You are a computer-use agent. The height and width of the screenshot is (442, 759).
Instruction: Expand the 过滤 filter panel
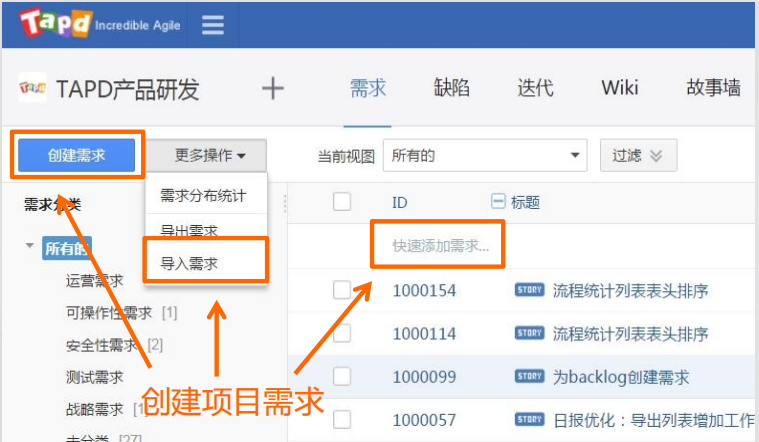pos(638,155)
